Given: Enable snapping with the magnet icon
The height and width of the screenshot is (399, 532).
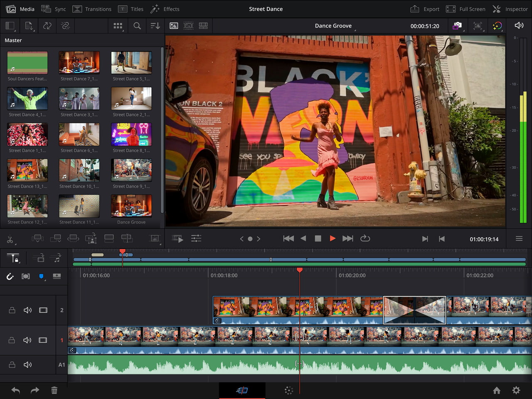Looking at the screenshot, I should [x=10, y=276].
